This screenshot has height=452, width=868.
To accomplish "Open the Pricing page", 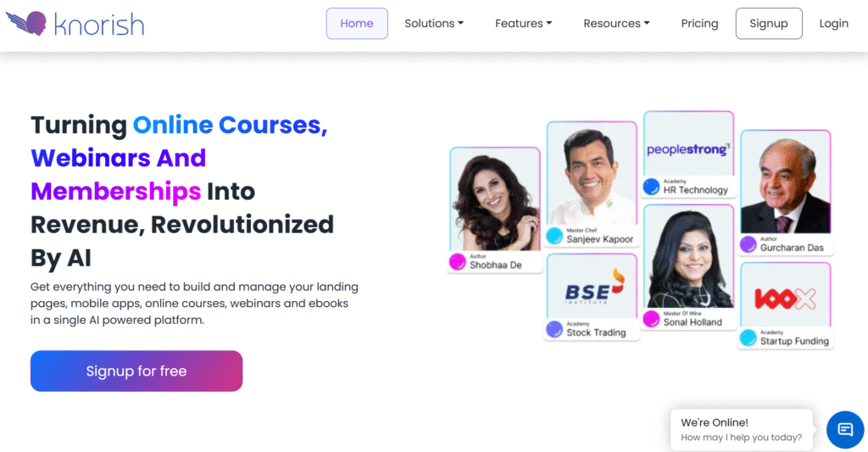I will coord(699,23).
